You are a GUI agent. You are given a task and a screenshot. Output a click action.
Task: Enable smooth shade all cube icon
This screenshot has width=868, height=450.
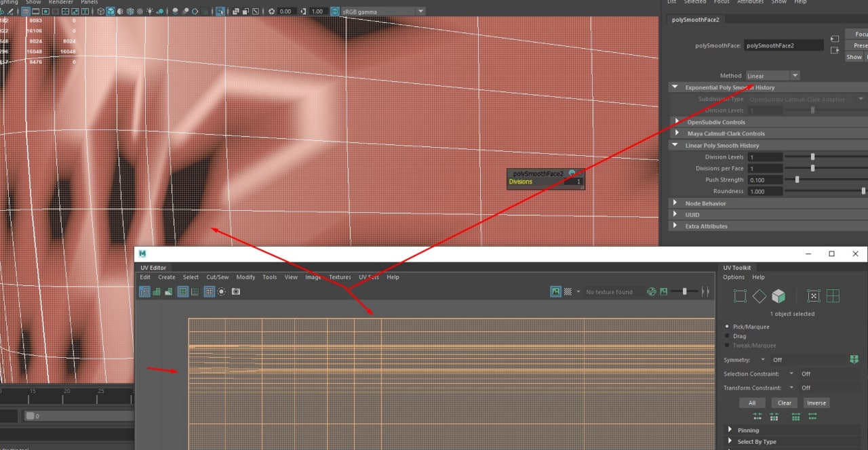[x=110, y=12]
